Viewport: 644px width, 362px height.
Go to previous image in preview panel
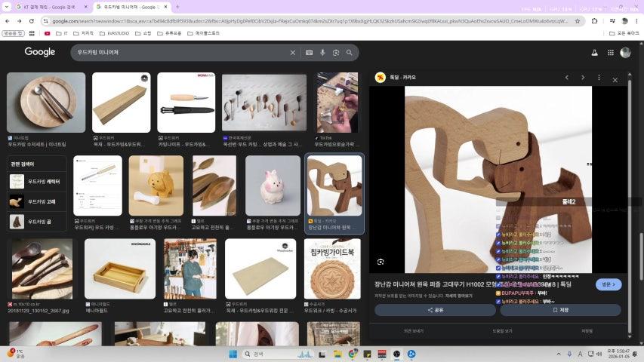coord(567,78)
